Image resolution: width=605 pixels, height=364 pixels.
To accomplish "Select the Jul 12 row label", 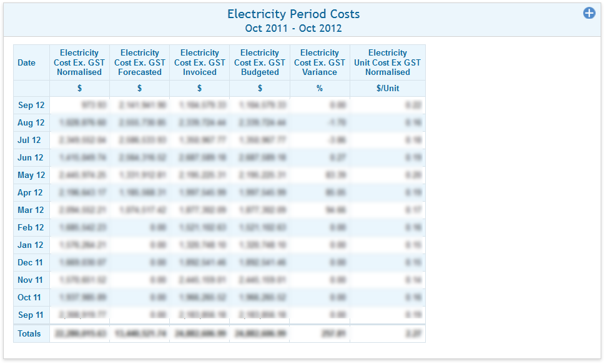I will [29, 140].
